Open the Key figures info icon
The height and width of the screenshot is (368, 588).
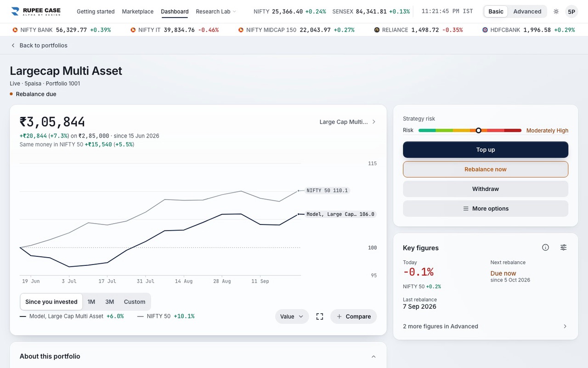[x=545, y=247]
